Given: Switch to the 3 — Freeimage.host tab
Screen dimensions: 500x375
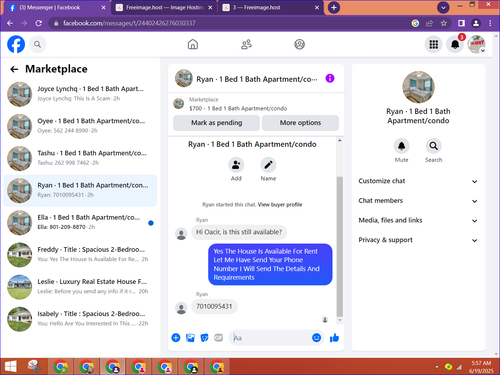Looking at the screenshot, I should pyautogui.click(x=271, y=7).
